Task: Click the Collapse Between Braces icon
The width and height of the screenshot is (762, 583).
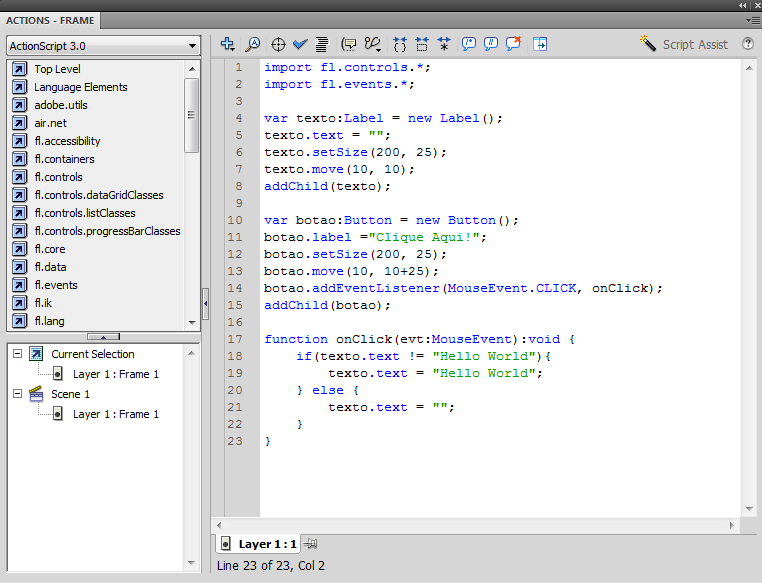Action: point(400,44)
